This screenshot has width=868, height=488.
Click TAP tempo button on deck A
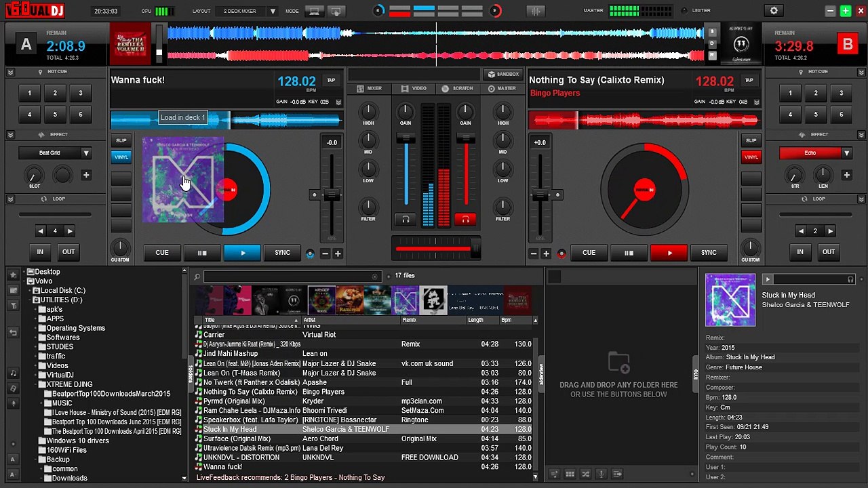(331, 80)
